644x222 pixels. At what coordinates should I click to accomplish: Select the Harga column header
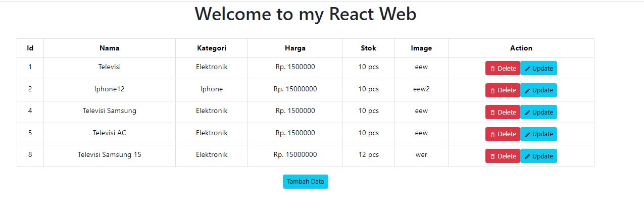[295, 48]
